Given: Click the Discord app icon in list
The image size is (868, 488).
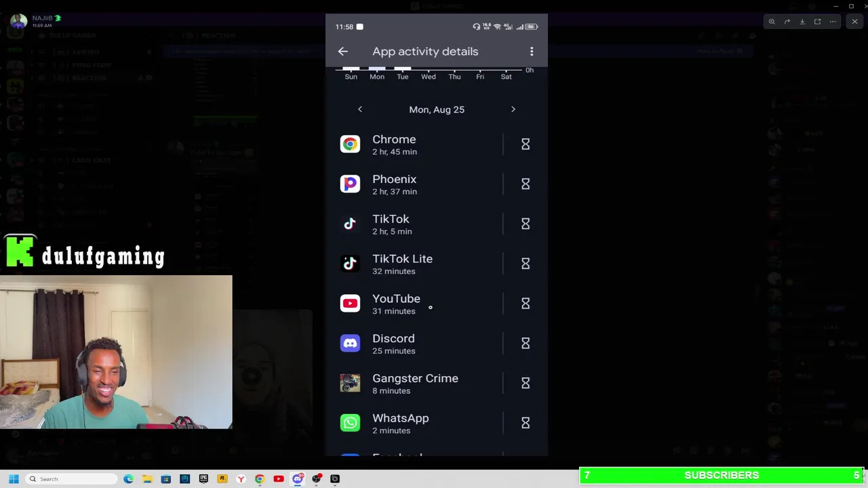Looking at the screenshot, I should [x=350, y=344].
